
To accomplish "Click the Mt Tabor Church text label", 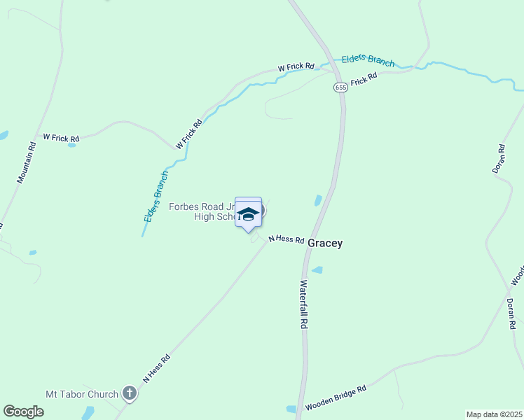I will [x=82, y=394].
